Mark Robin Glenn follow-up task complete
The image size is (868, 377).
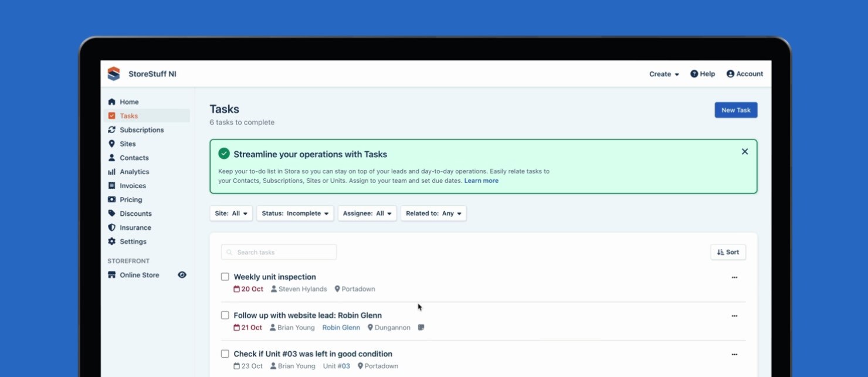225,315
